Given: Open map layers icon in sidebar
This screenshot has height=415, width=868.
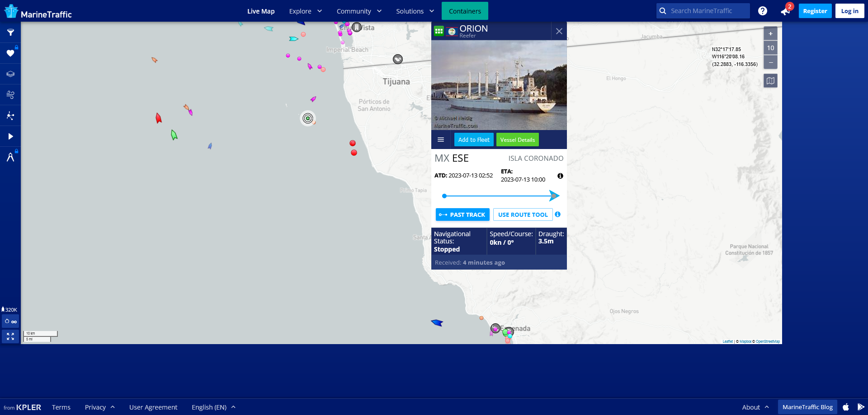Looking at the screenshot, I should coord(10,74).
